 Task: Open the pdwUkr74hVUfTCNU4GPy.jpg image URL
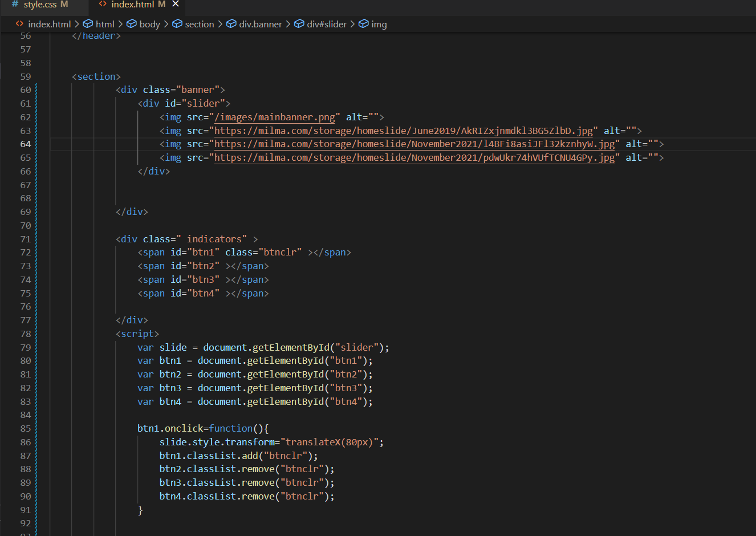pos(414,157)
